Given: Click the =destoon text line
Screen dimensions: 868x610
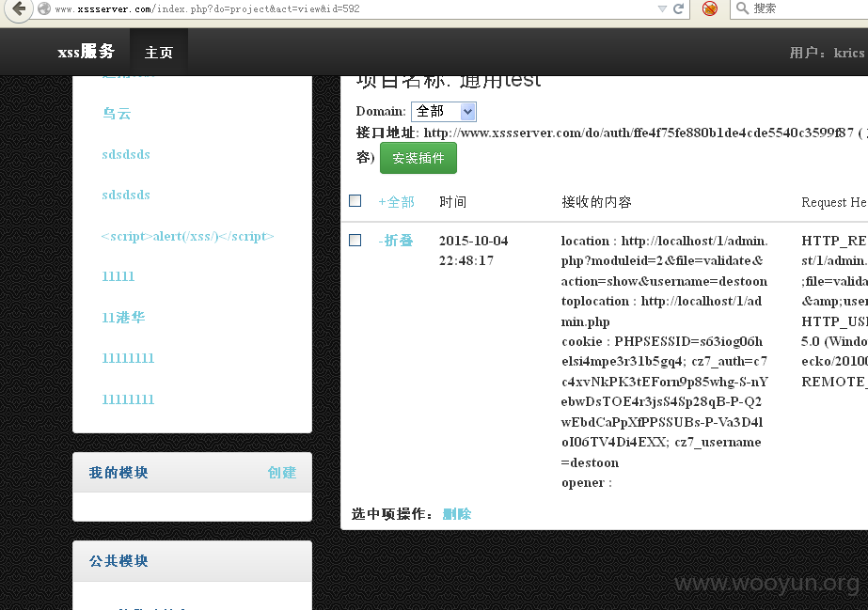Looking at the screenshot, I should coord(590,462).
